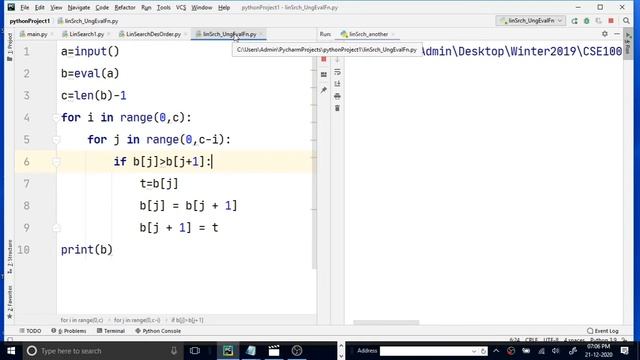
Task: Toggle soft-wrap in Run console
Action: (x=337, y=72)
